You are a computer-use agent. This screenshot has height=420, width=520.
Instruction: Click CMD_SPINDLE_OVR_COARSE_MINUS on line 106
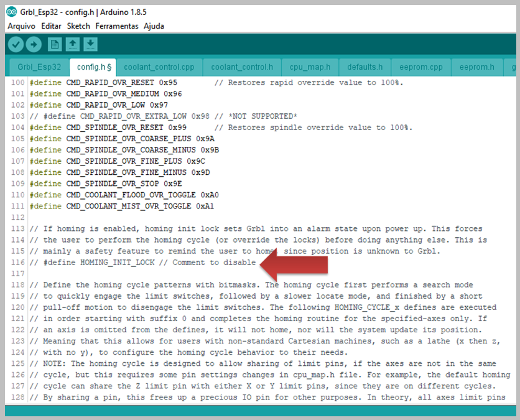pos(131,151)
